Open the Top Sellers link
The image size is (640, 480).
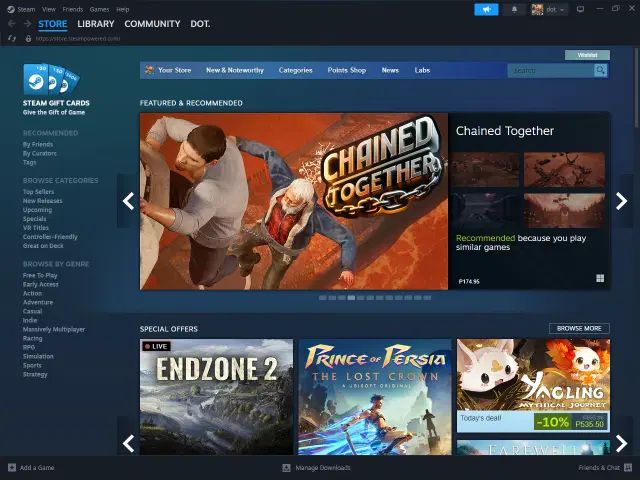[x=38, y=192]
